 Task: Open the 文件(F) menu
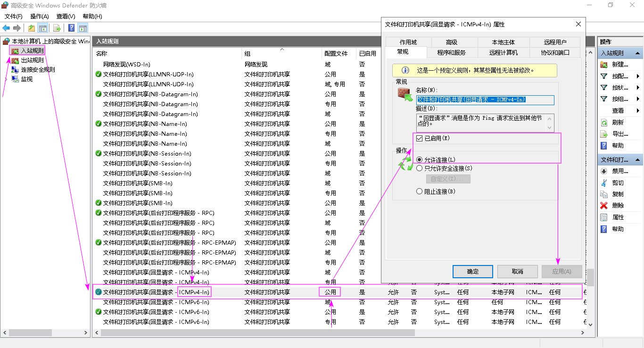13,16
